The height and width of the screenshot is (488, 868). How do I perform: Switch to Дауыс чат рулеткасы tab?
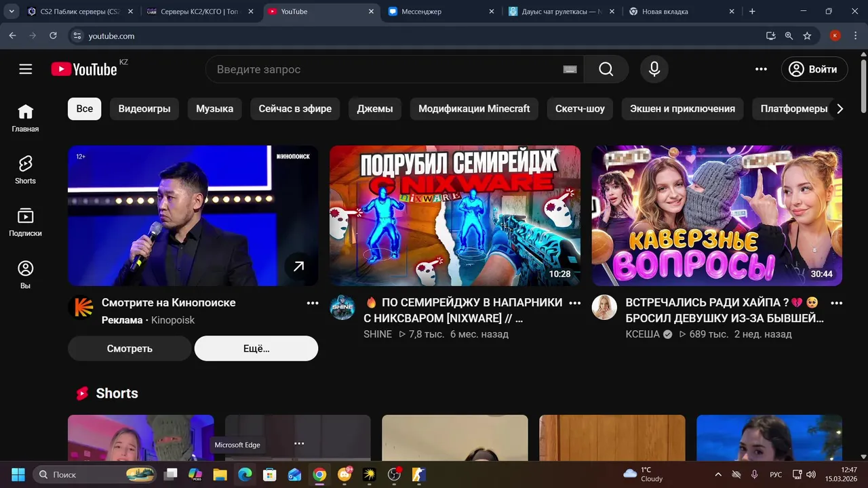(562, 12)
